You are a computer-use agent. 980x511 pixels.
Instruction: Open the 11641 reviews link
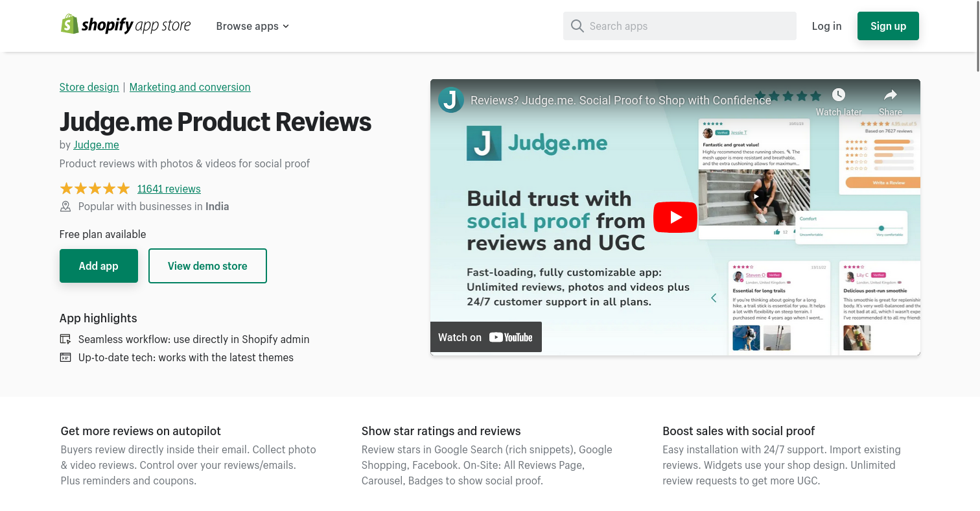[x=169, y=189]
